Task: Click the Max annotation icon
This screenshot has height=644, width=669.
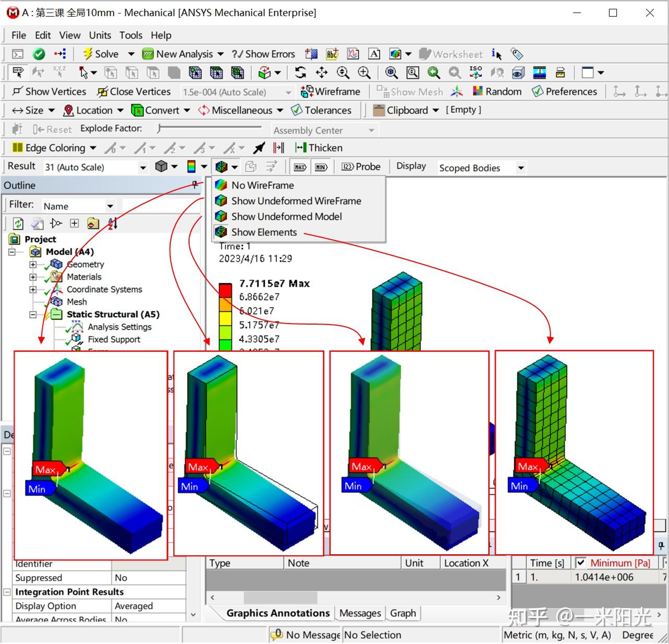Action: point(300,166)
